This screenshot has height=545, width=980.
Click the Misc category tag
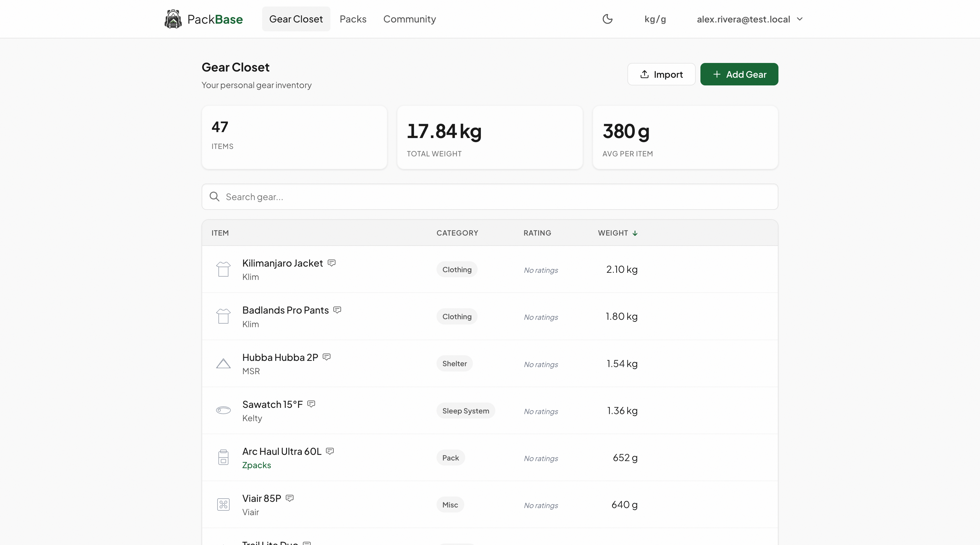coord(450,505)
